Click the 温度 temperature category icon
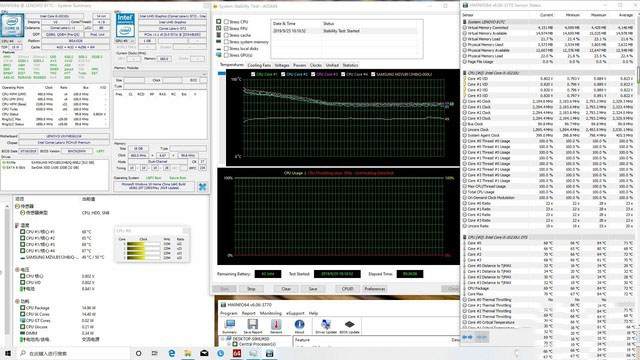The image size is (640, 360). (17, 225)
